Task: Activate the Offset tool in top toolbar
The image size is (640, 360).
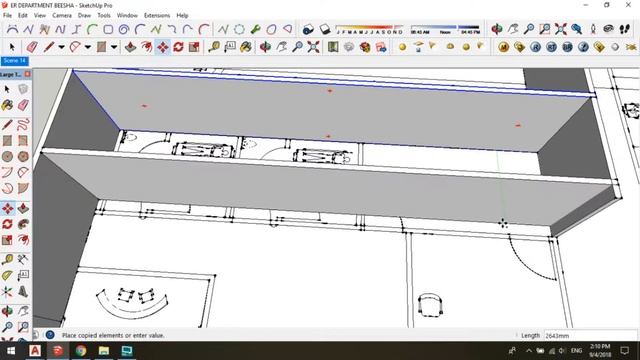Action: (147, 47)
